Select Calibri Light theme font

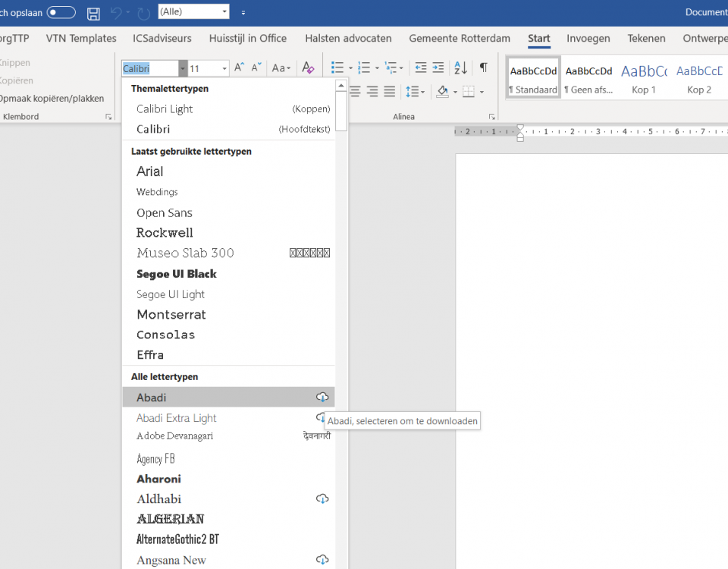point(228,108)
